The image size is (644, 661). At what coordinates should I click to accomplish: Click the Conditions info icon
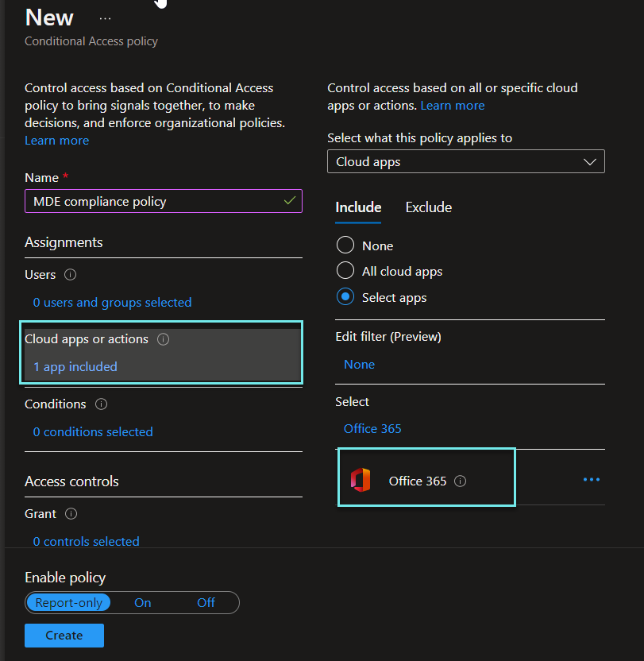pyautogui.click(x=101, y=404)
